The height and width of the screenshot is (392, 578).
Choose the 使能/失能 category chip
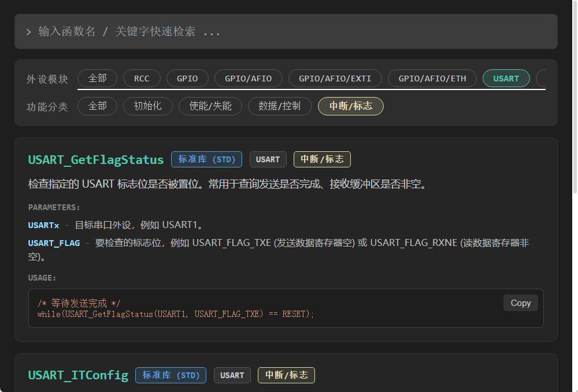210,106
